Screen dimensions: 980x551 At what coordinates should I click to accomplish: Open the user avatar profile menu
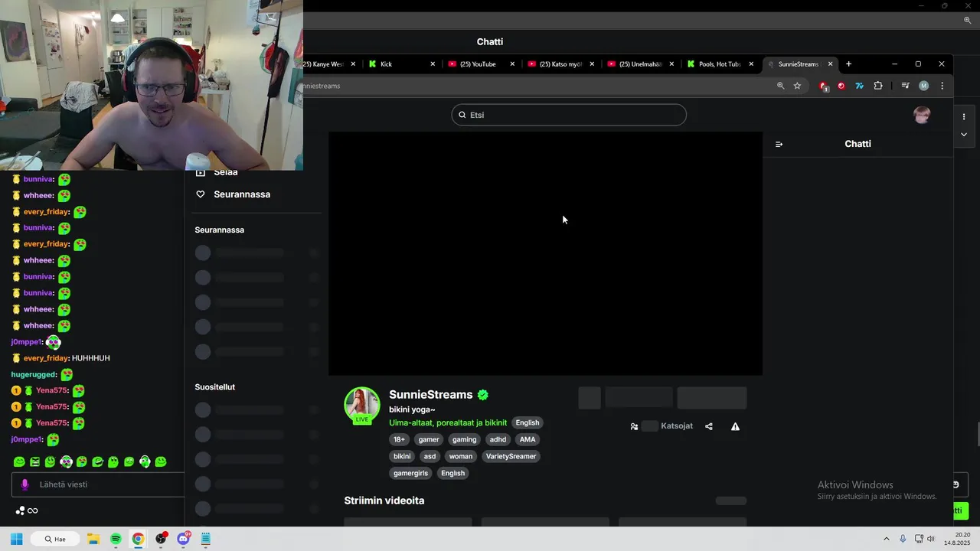click(922, 115)
